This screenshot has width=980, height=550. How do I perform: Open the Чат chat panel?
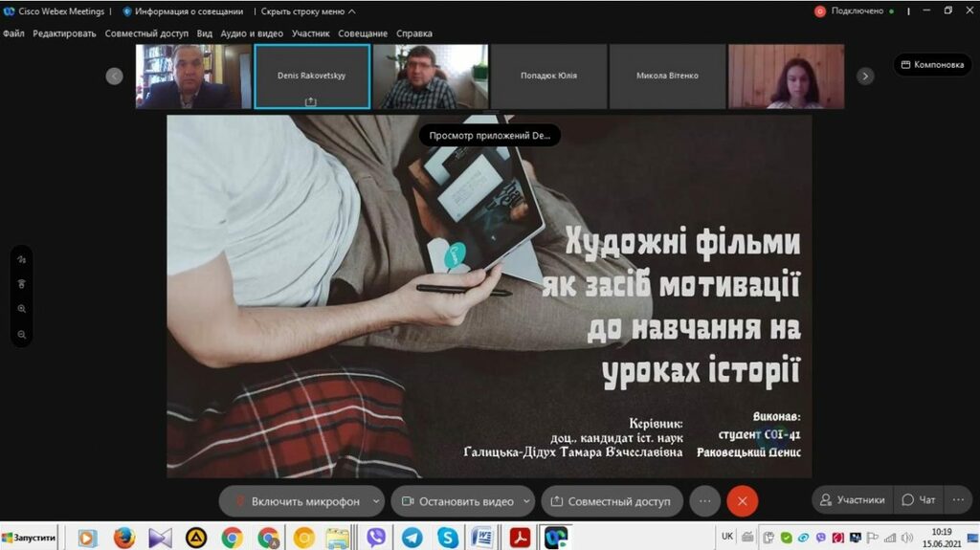(918, 499)
